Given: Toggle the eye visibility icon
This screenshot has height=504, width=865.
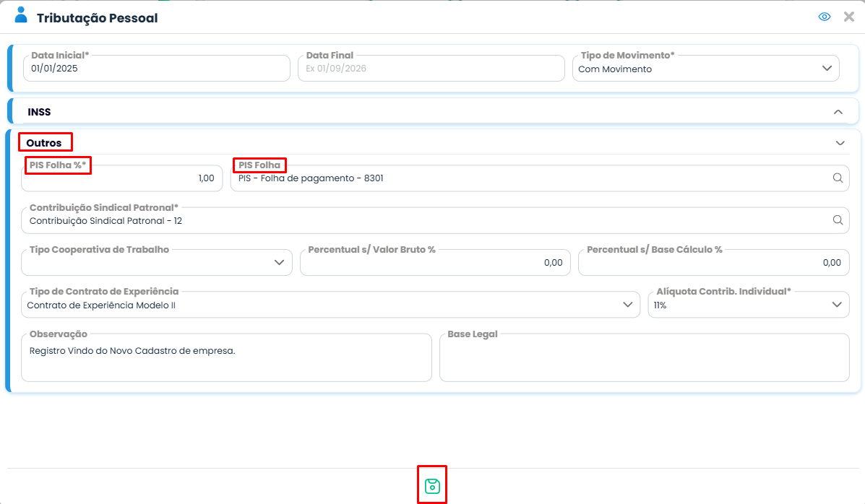Looking at the screenshot, I should coord(825,17).
